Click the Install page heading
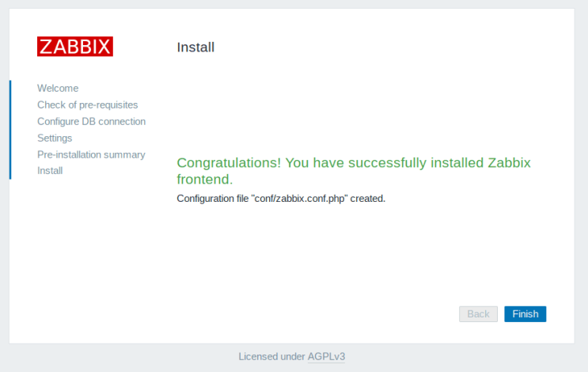588x372 pixels. (x=195, y=47)
